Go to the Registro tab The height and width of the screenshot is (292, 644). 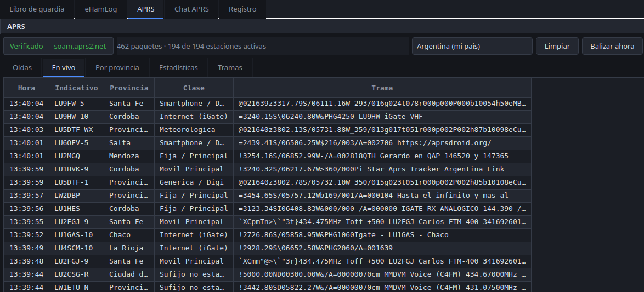242,9
